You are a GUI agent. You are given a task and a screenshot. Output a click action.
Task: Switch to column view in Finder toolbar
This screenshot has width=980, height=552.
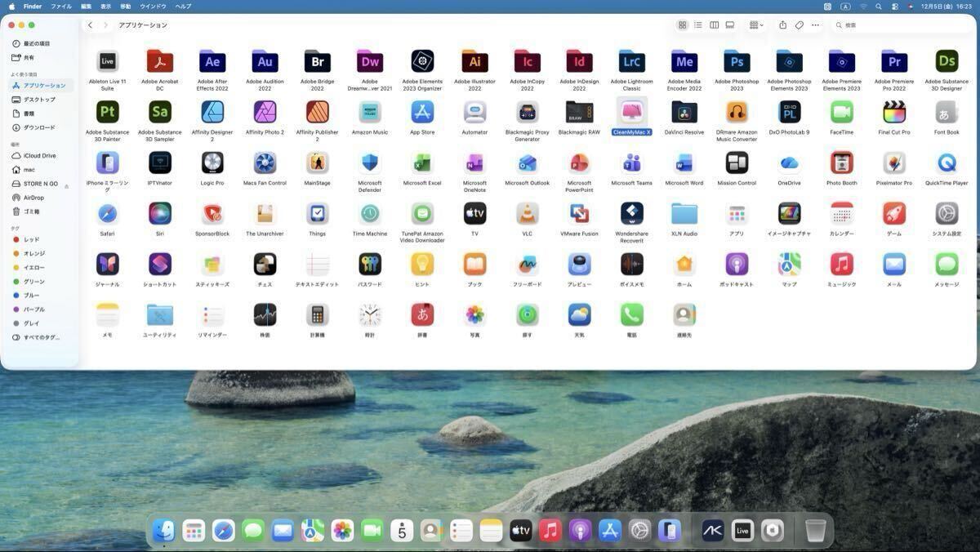(714, 25)
